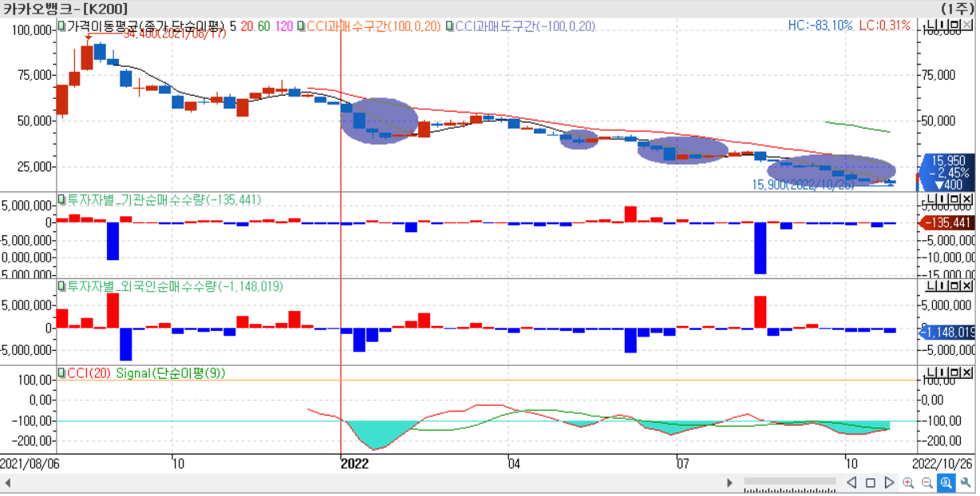Click the price panel's vertical-bar icon
This screenshot has height=496, width=980.
942,26
